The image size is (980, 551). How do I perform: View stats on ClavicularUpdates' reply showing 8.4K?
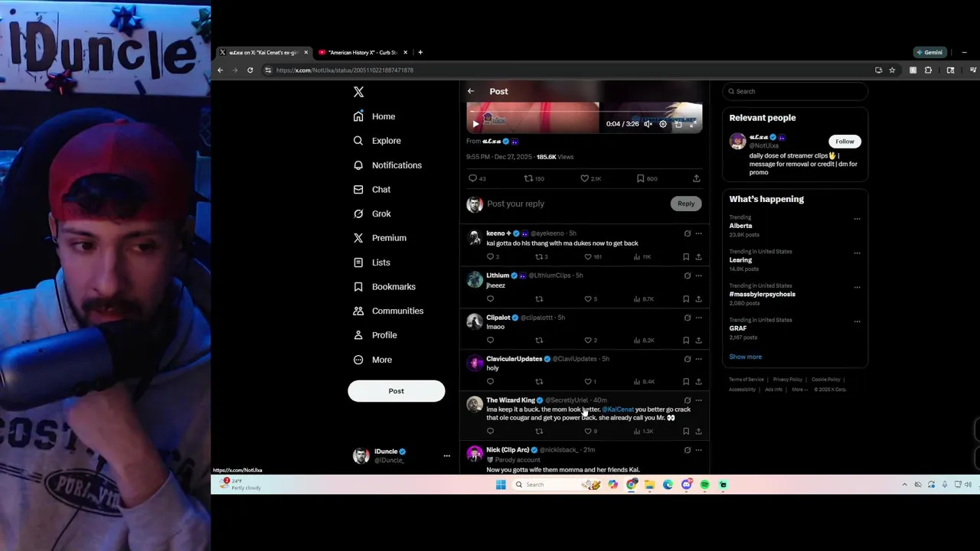tap(644, 382)
